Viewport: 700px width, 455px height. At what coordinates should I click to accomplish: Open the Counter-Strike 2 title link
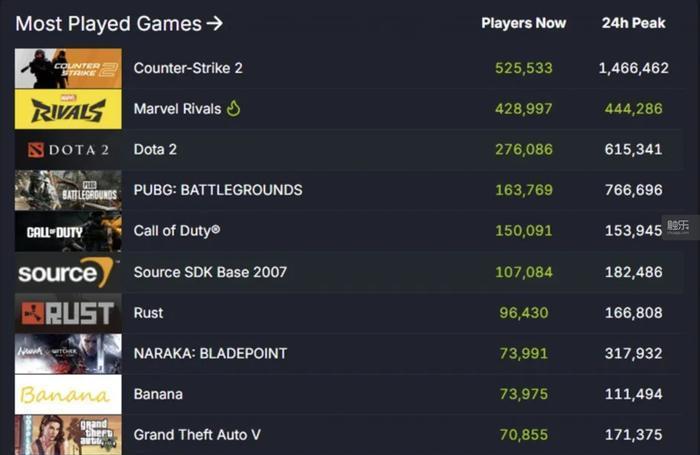point(188,68)
